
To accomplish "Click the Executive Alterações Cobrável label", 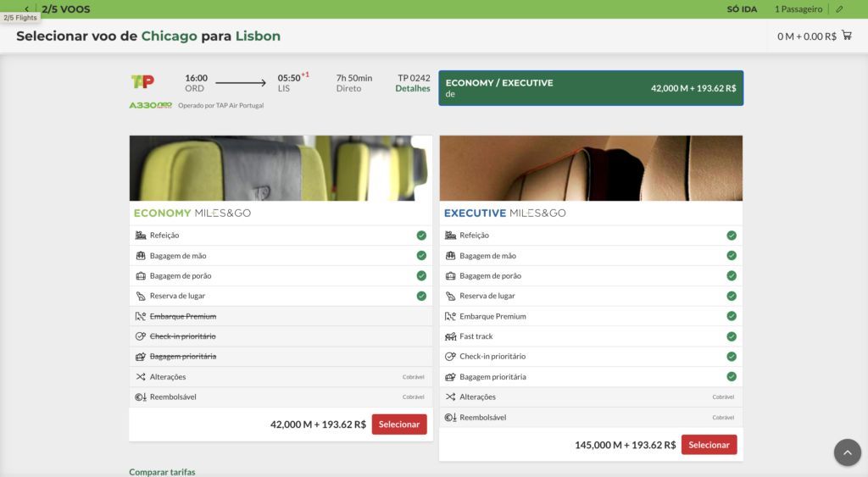I will point(723,397).
